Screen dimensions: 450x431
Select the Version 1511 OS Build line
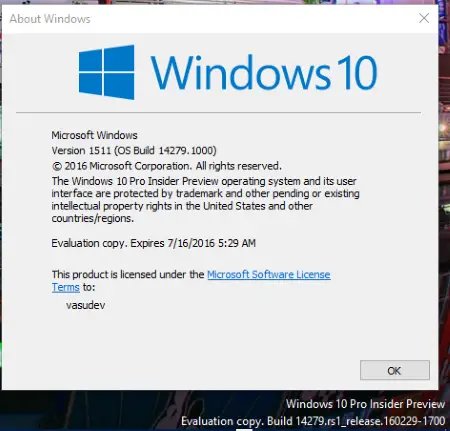coord(134,150)
